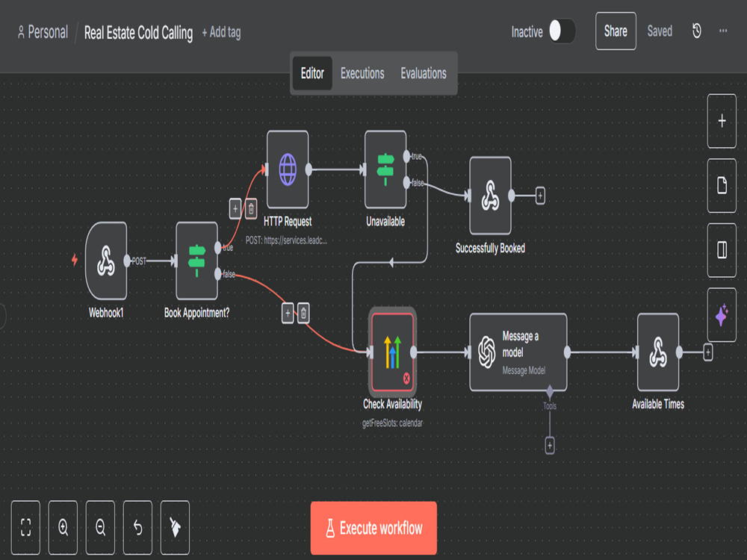747x560 pixels.
Task: Open the Book Appointment? If node
Action: click(x=196, y=261)
